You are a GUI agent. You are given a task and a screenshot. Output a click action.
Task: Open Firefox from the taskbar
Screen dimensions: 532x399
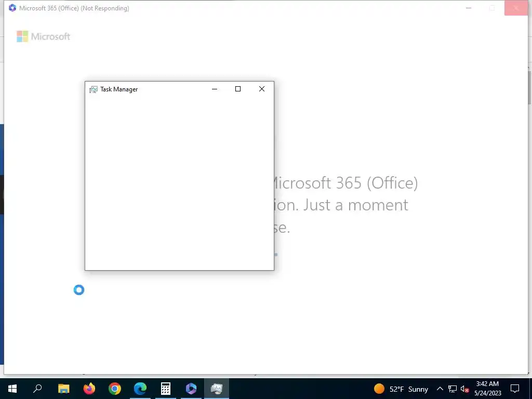[x=89, y=389]
